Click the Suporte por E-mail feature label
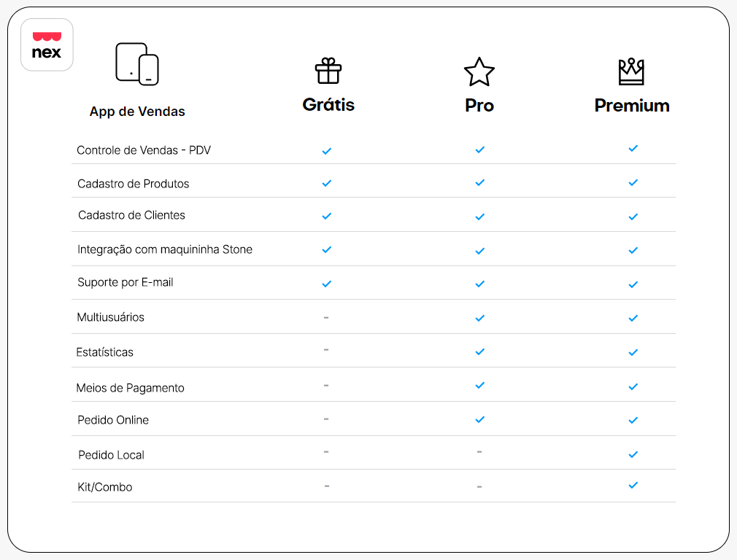Viewport: 737px width, 560px height. (126, 282)
